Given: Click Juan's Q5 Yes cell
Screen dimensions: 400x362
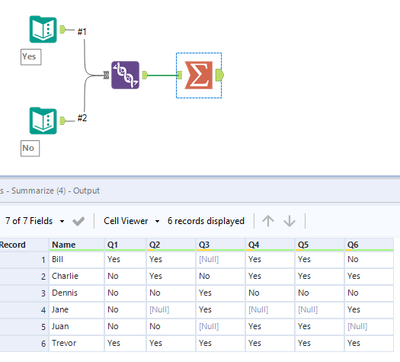Looking at the screenshot, I should [319, 326].
